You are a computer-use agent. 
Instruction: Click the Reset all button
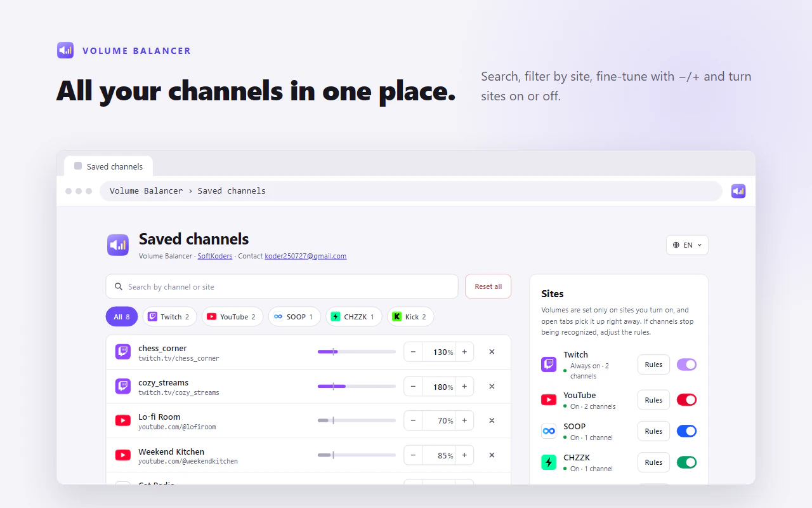488,286
